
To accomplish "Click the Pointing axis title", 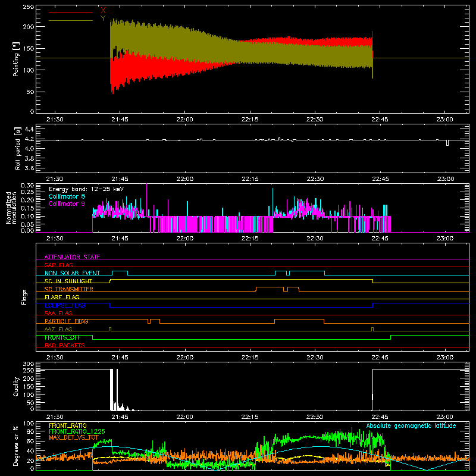I will coord(16,59).
